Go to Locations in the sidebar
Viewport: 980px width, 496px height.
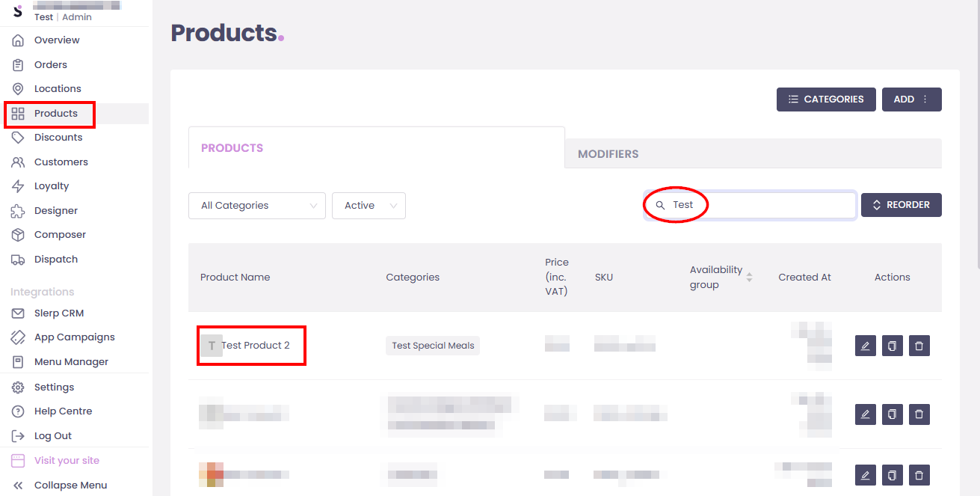(x=58, y=88)
